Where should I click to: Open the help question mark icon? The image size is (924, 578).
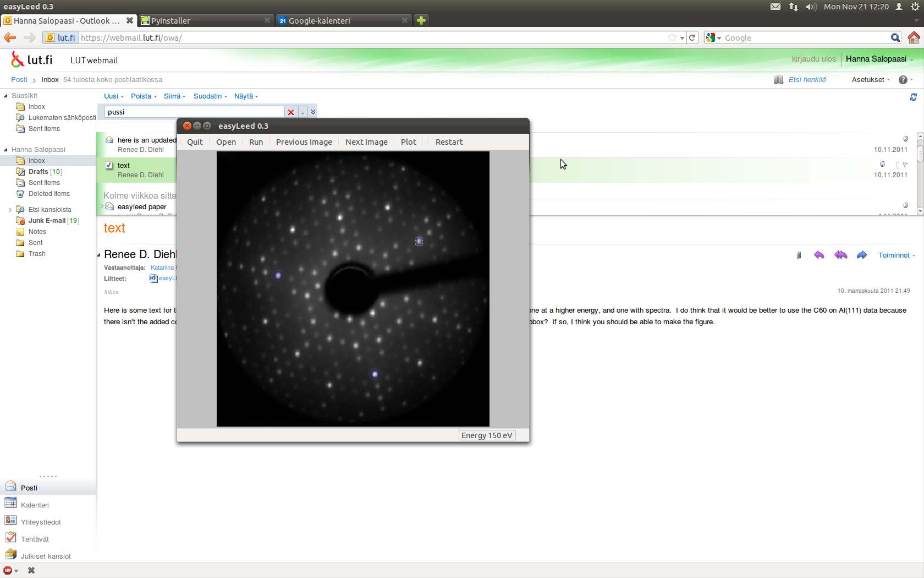click(x=903, y=80)
